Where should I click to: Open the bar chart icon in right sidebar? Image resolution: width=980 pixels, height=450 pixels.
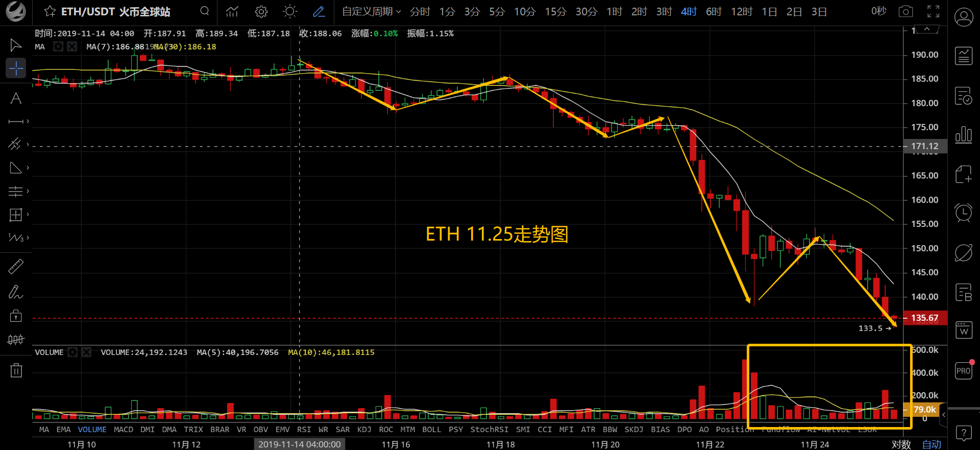(x=964, y=135)
